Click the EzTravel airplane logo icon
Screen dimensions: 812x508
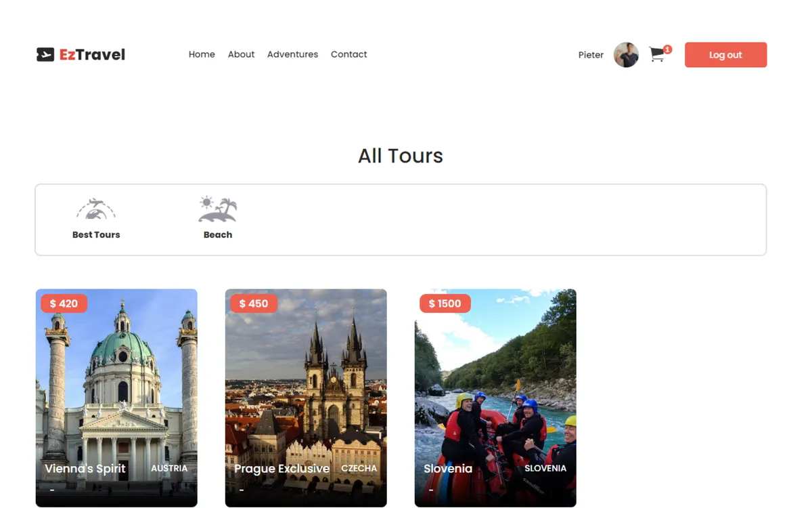(x=45, y=55)
